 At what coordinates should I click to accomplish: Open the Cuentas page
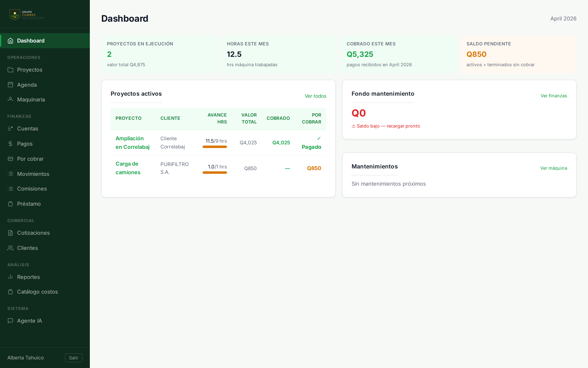tap(45, 129)
